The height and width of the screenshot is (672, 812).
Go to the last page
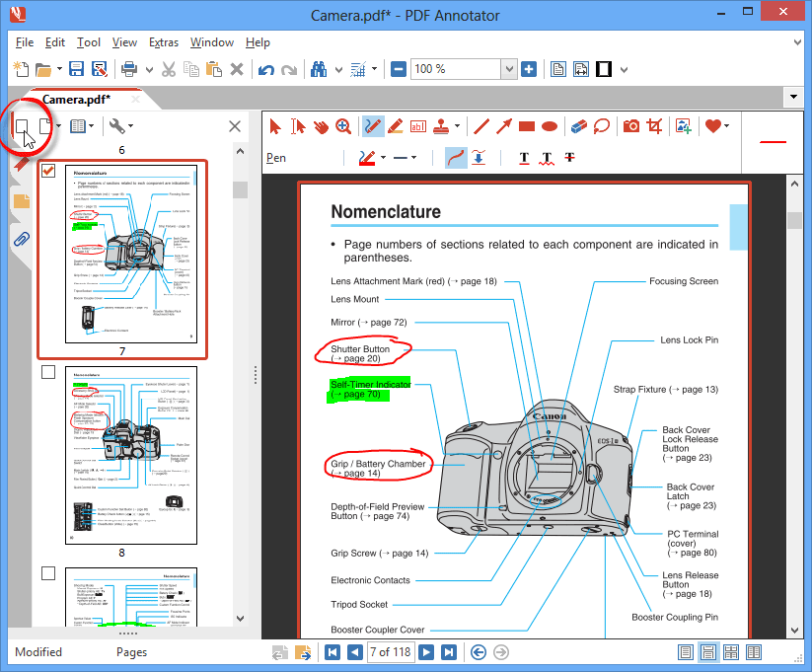(x=449, y=652)
